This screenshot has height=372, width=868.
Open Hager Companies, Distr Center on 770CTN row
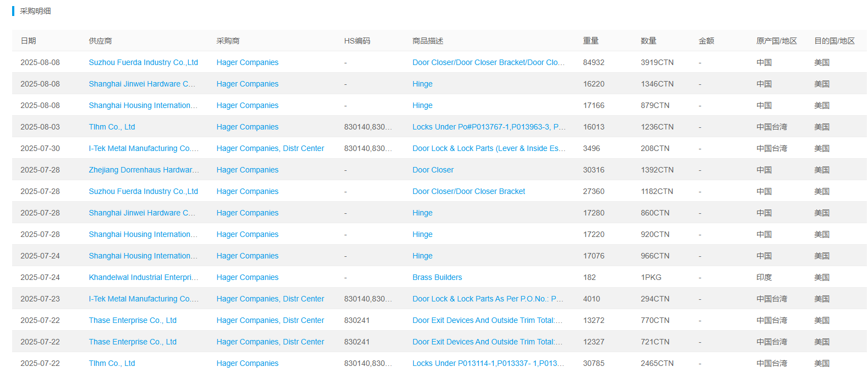[270, 320]
